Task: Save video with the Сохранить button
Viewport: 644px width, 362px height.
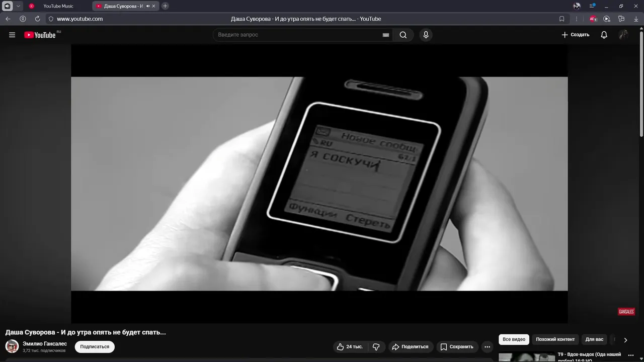Action: (x=457, y=347)
